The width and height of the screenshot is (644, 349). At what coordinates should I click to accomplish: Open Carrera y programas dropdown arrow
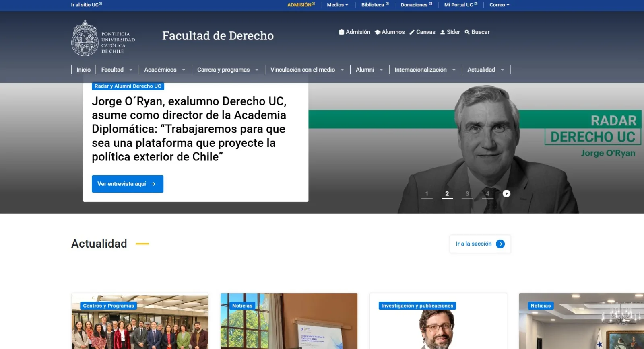pos(257,70)
